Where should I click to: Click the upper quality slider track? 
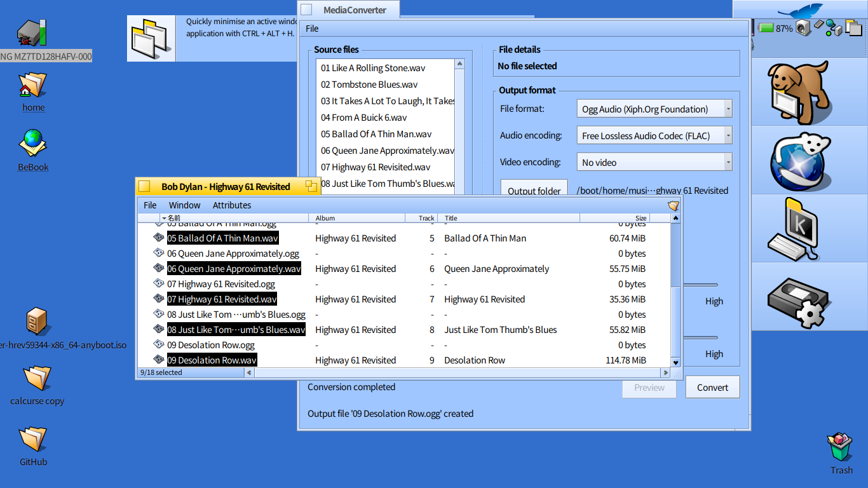(699, 285)
